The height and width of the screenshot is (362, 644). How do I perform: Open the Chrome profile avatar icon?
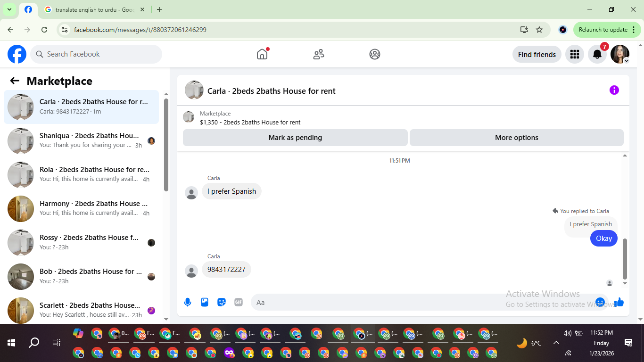pos(562,30)
